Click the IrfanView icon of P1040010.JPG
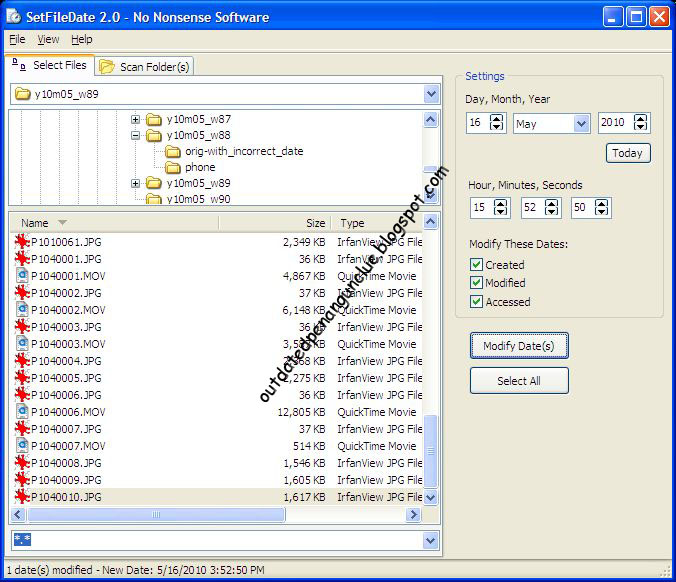Viewport: 676px width, 582px height. (22, 497)
